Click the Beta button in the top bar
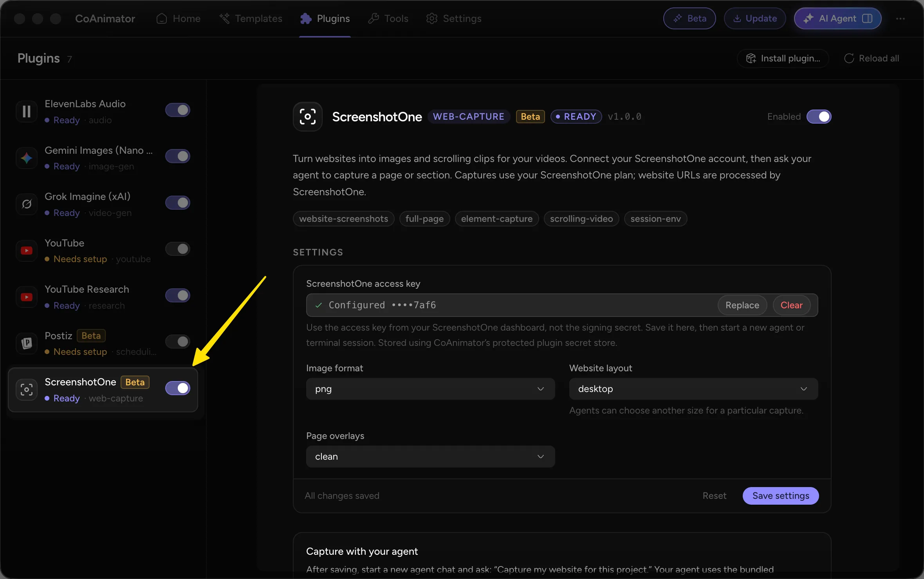924x579 pixels. click(689, 18)
